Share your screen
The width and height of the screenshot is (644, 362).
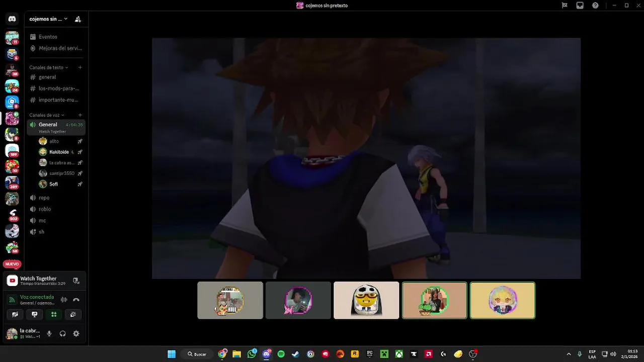click(x=34, y=314)
